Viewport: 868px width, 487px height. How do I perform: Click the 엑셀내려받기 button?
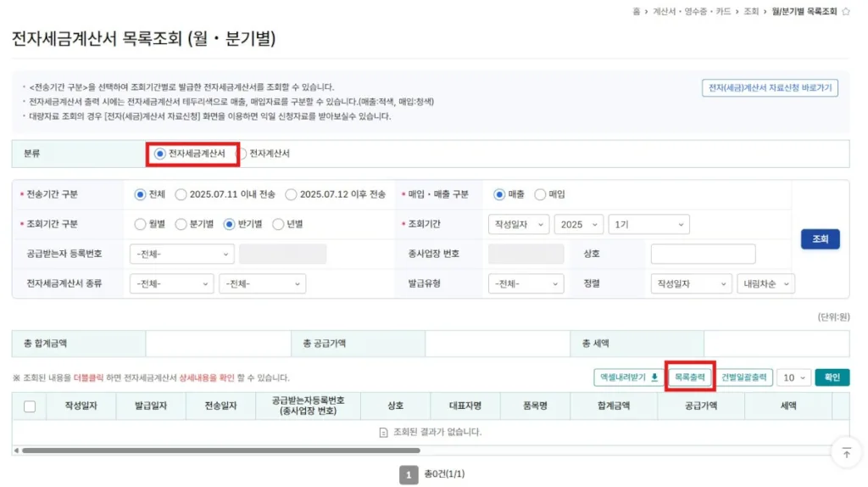[x=628, y=378]
